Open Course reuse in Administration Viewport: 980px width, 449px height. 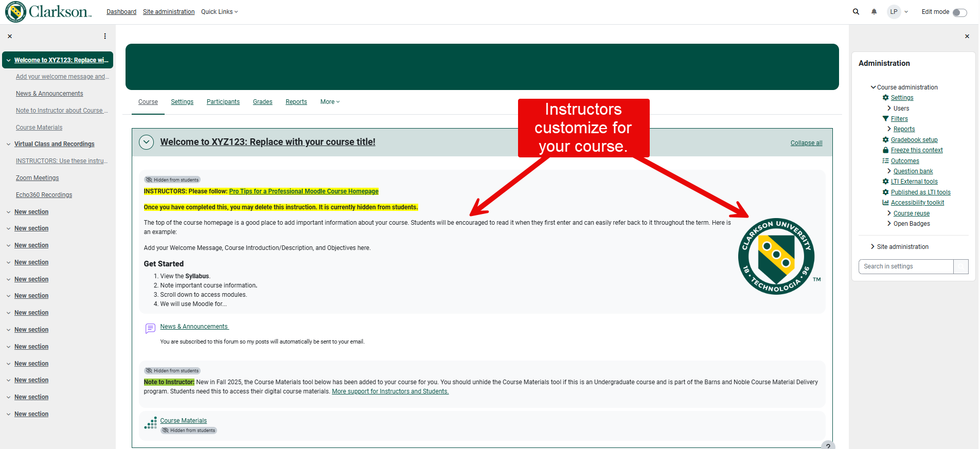(912, 213)
